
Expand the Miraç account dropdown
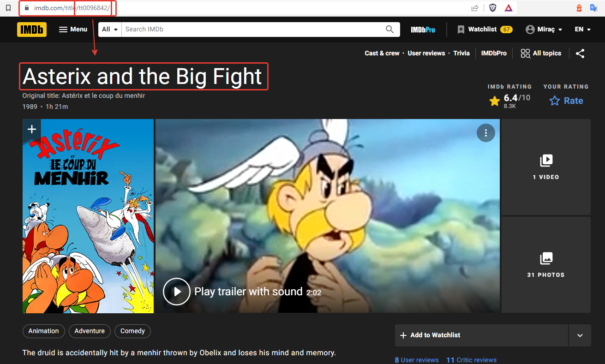pyautogui.click(x=544, y=30)
